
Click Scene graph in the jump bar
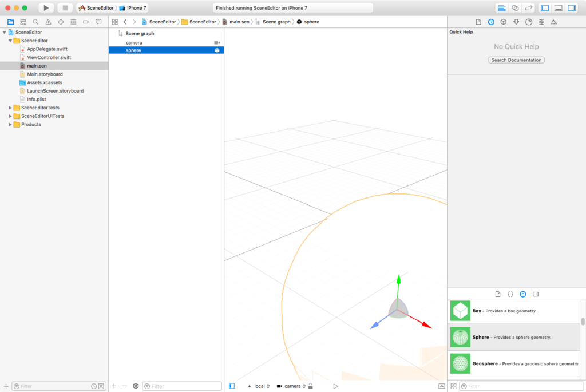273,22
